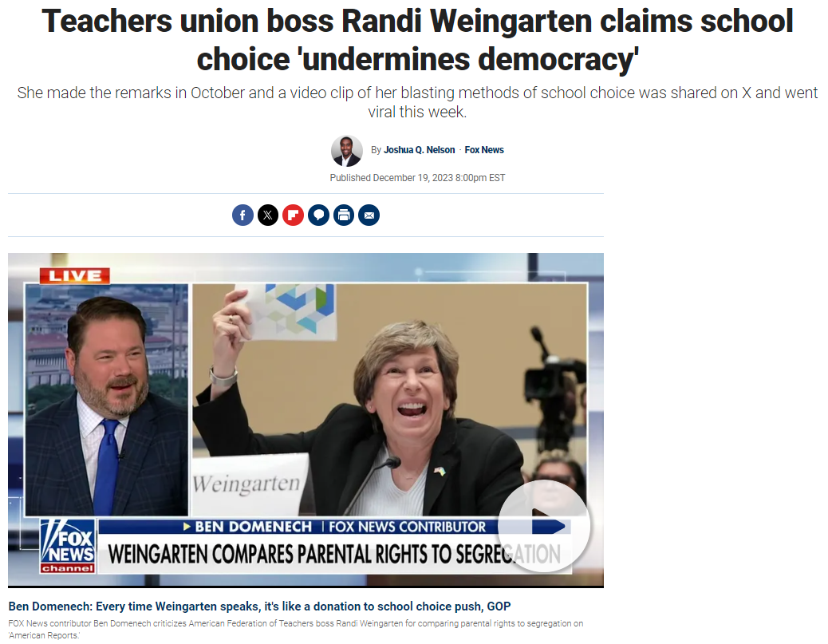Share the article via Flipboard icon
Viewport: 828px width, 644px height.
click(x=293, y=215)
